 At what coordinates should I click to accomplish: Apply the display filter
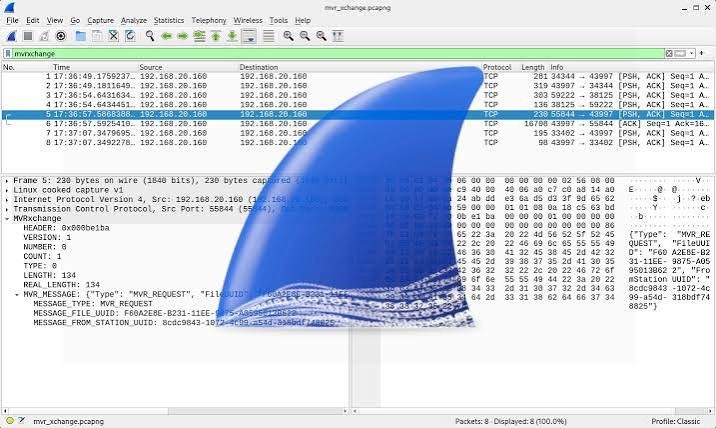[680, 53]
